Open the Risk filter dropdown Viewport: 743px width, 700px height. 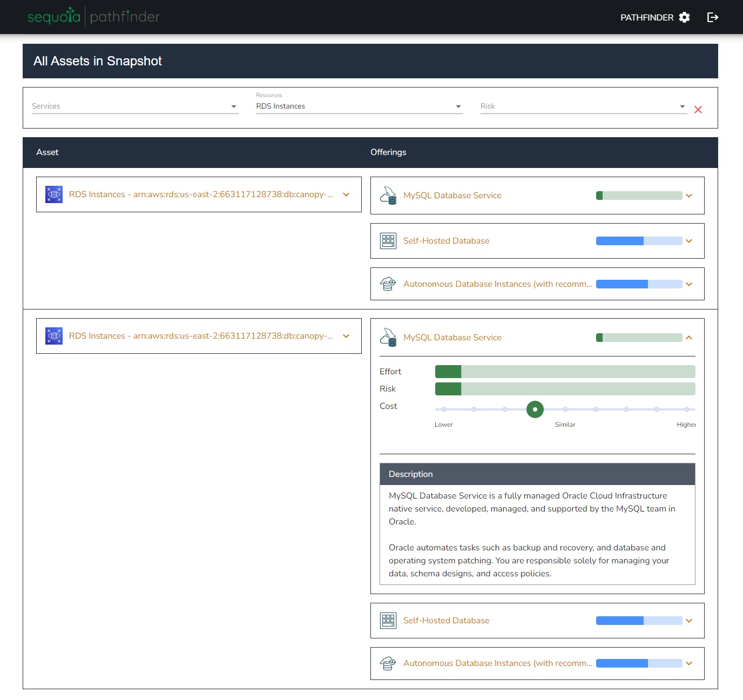coord(583,106)
